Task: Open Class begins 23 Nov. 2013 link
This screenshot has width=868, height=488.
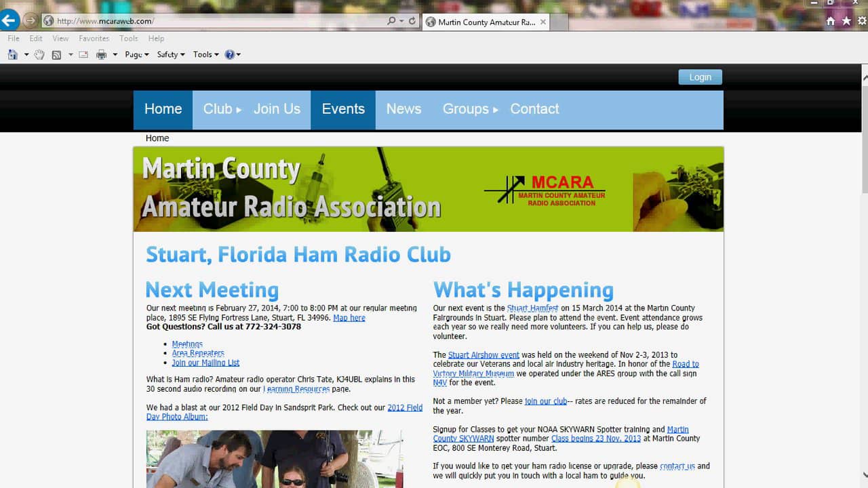Action: pyautogui.click(x=596, y=439)
